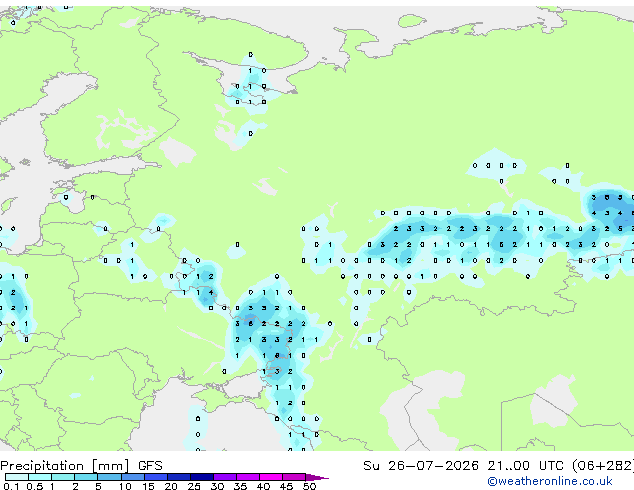Screen dimensions: 634x490
Task: Select legend swatch between 35 and 40
Action: (x=248, y=477)
